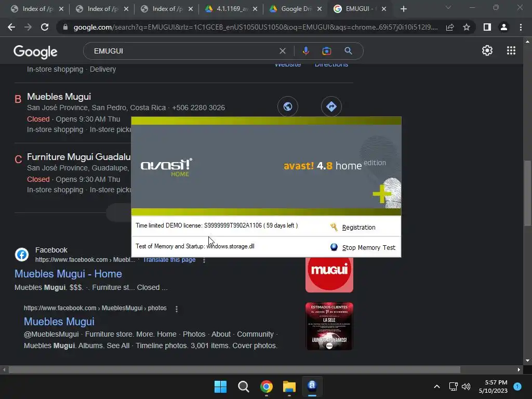
Task: Open the volume tray icon
Action: click(x=466, y=387)
